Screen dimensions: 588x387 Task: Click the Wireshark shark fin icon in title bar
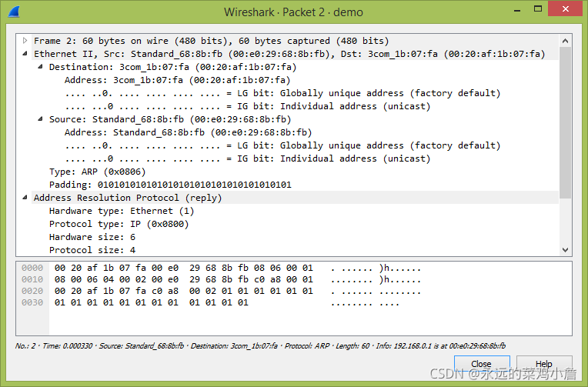tap(14, 12)
